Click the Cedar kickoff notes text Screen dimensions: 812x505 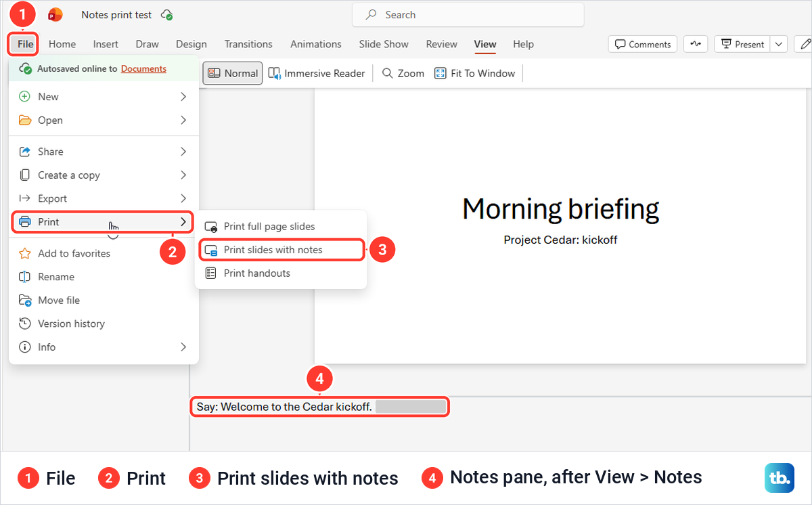coord(284,407)
